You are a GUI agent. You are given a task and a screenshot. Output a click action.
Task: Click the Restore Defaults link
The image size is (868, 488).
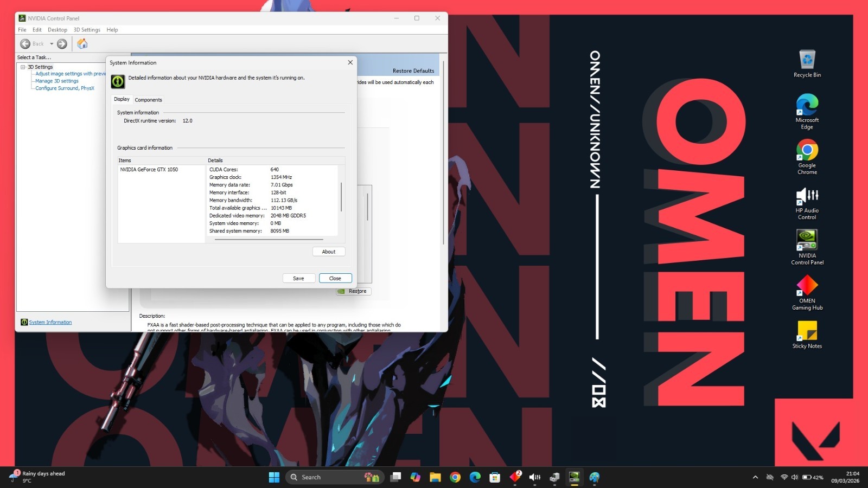[413, 71]
